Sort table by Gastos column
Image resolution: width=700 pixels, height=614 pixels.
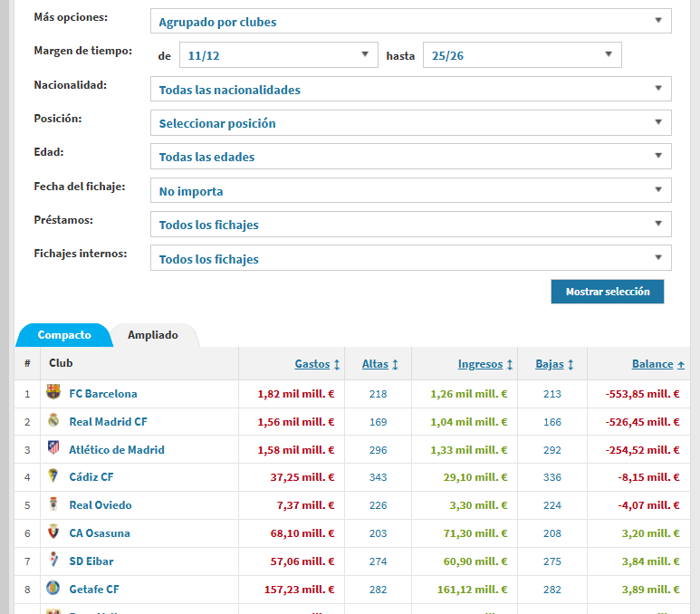[312, 364]
